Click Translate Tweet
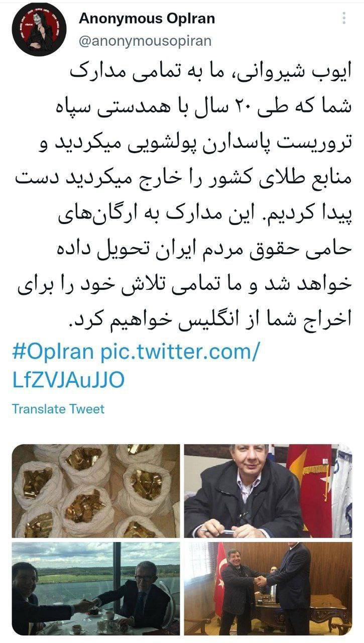Image resolution: width=364 pixels, height=643 pixels. pos(58,408)
